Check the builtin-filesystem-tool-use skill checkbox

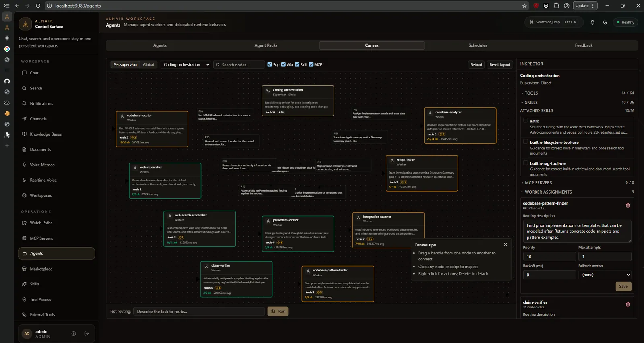pyautogui.click(x=525, y=142)
